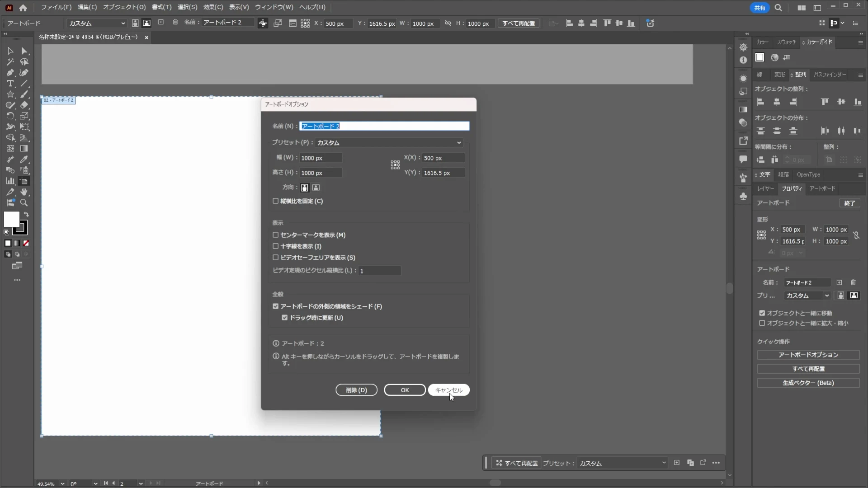868x488 pixels.
Task: Switch to the レイヤー tab
Action: 765,188
